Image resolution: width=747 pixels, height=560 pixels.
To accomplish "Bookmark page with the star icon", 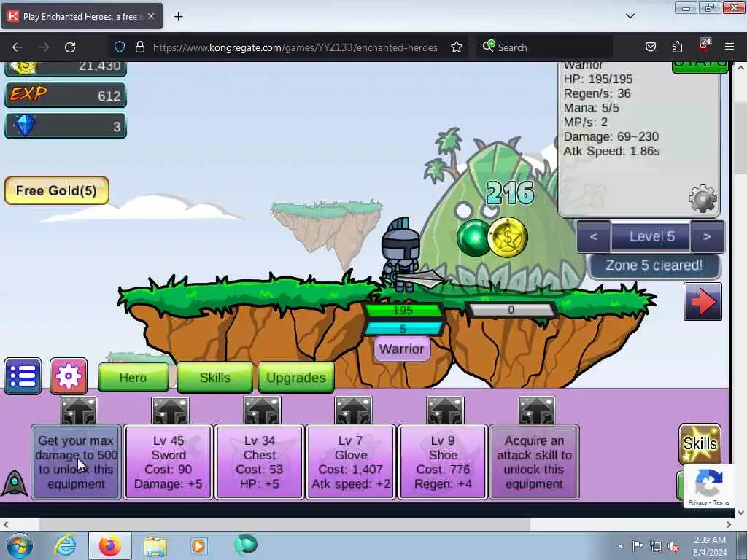I will [x=457, y=47].
